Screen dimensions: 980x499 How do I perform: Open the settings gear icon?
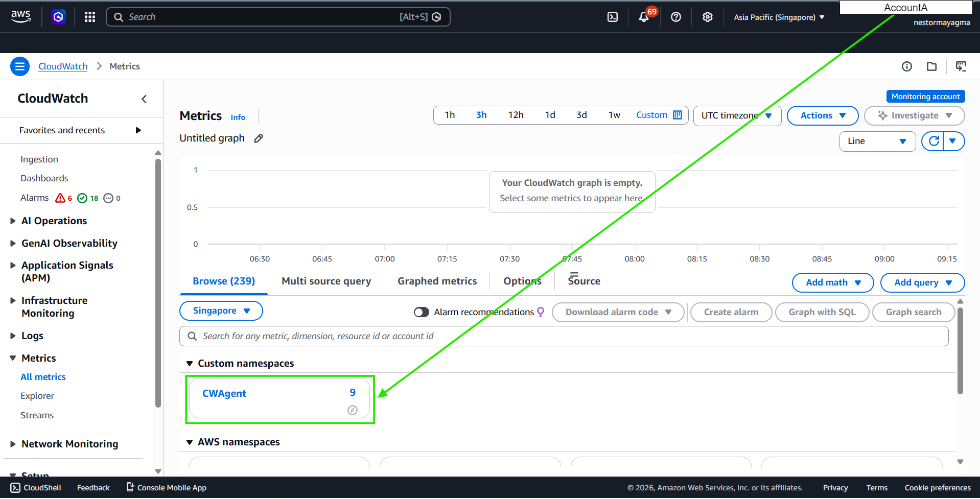coord(708,17)
